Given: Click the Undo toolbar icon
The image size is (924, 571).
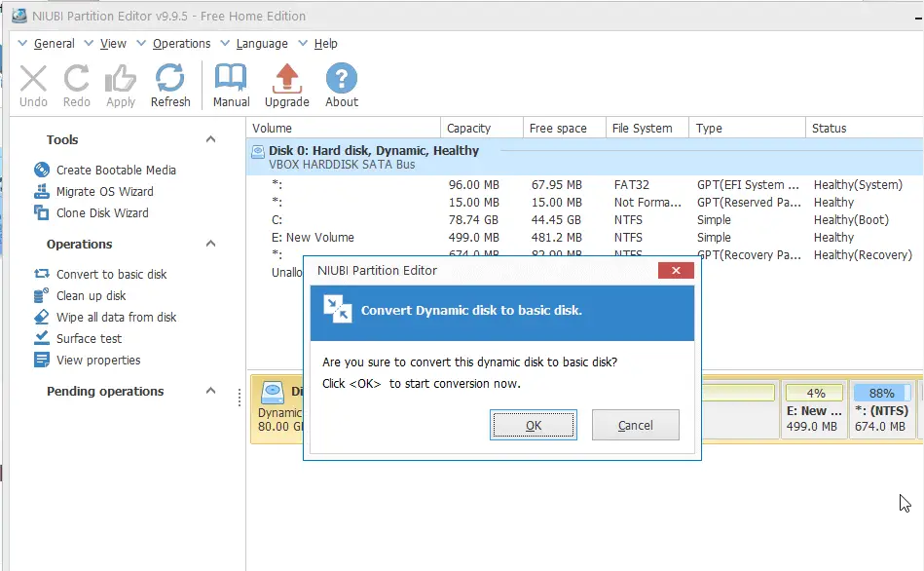Looking at the screenshot, I should (x=33, y=79).
